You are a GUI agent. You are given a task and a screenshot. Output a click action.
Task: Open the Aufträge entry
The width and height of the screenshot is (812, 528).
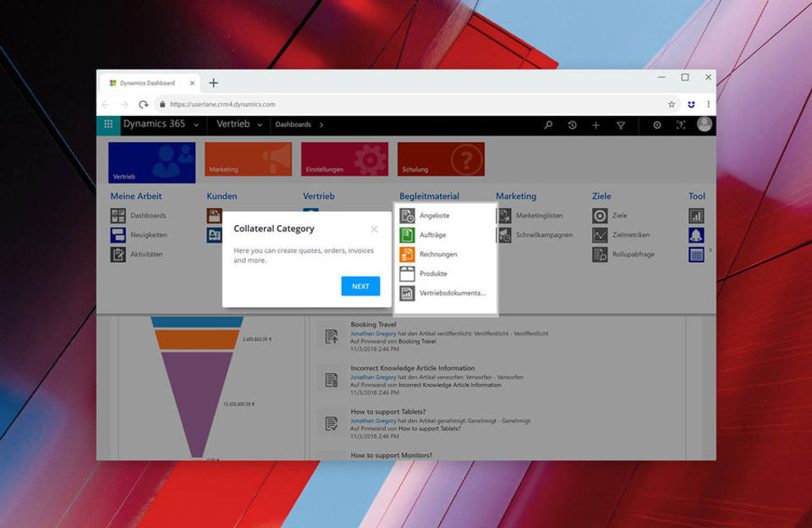[x=432, y=234]
